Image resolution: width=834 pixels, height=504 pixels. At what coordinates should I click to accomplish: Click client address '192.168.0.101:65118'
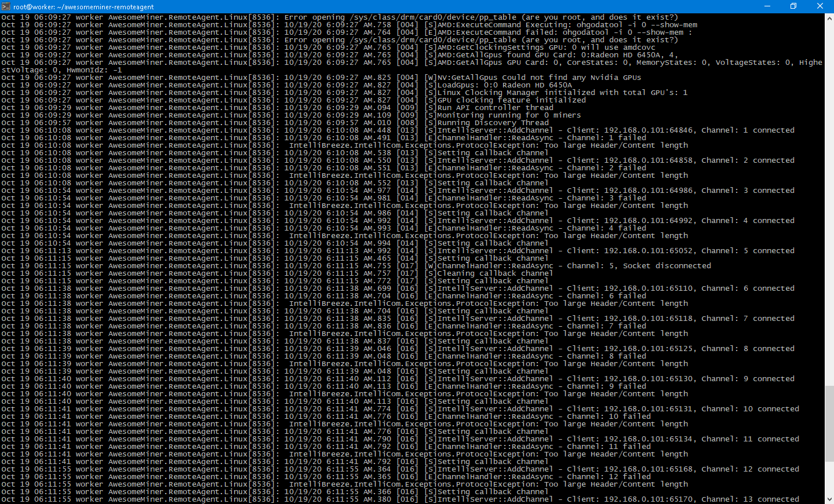coord(648,319)
